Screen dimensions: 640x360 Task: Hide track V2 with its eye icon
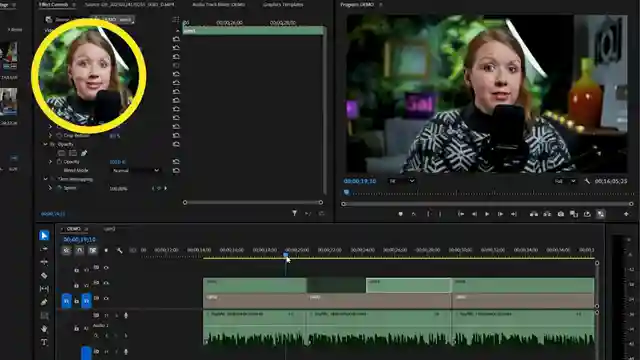coord(106,283)
